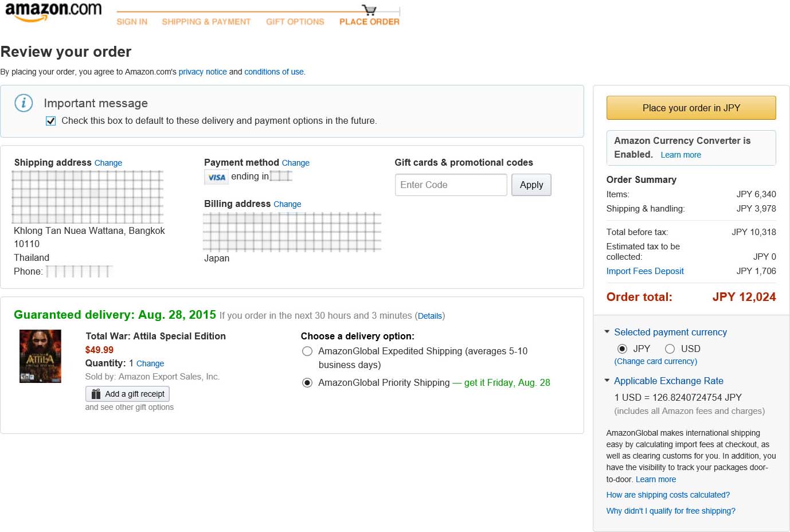Viewport: 790px width, 532px height.
Task: Select AmazonGlobal Priority Shipping option
Action: point(307,382)
